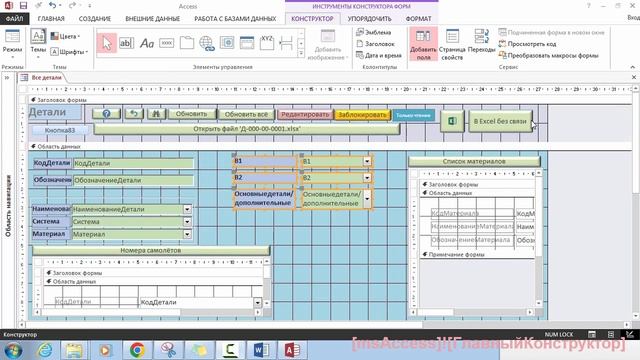Click the ОбозначениеДетали text field
This screenshot has width=640, height=360.
[133, 180]
